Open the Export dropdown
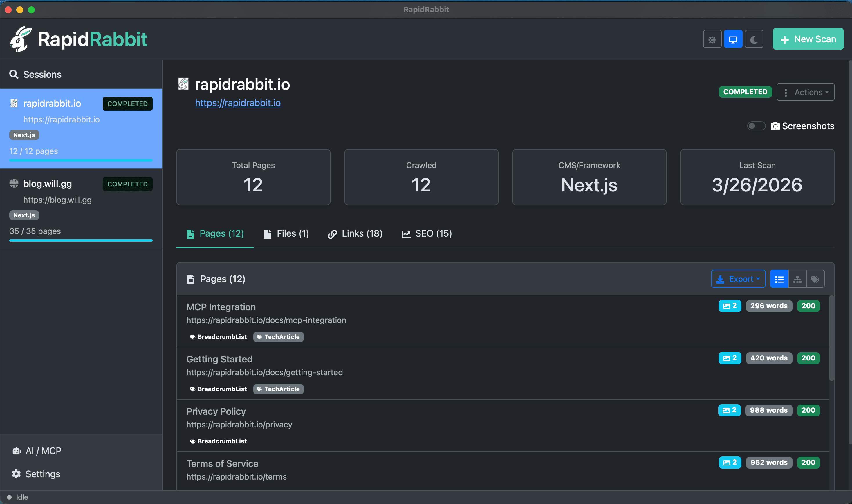 pyautogui.click(x=738, y=278)
